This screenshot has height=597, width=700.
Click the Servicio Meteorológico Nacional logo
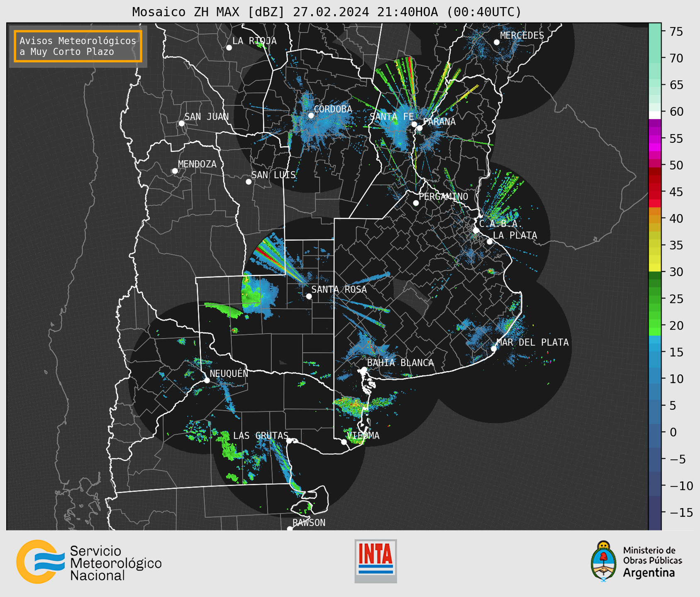click(x=89, y=562)
